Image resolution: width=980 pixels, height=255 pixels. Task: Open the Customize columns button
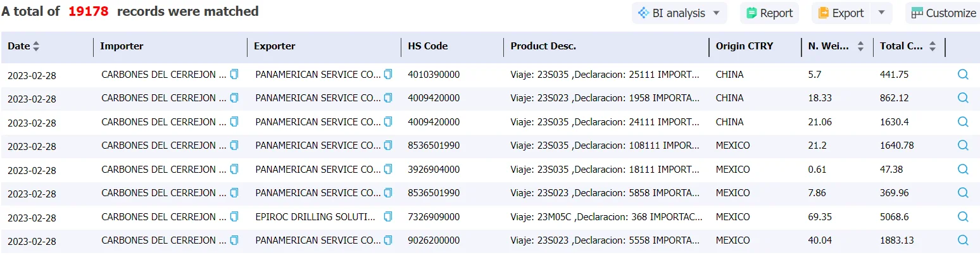click(943, 13)
